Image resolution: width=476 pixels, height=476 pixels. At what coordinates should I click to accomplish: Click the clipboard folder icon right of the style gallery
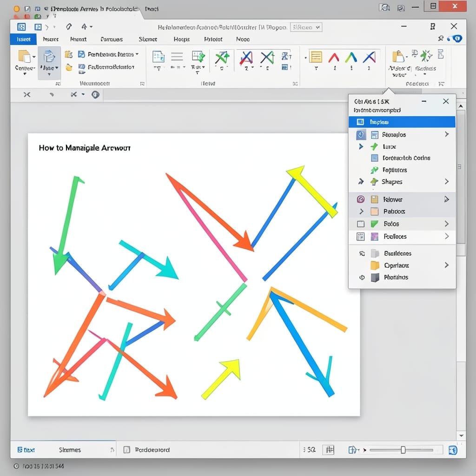pos(398,56)
